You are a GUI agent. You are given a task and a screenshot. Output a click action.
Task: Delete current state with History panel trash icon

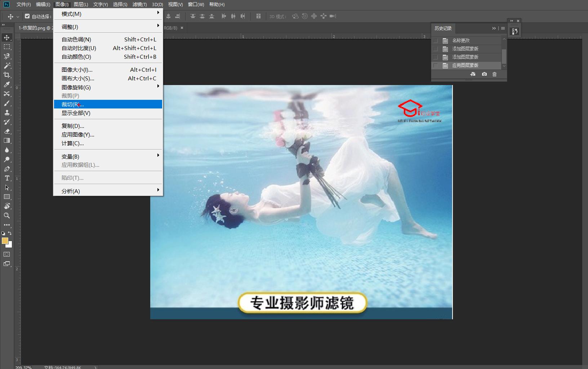495,74
